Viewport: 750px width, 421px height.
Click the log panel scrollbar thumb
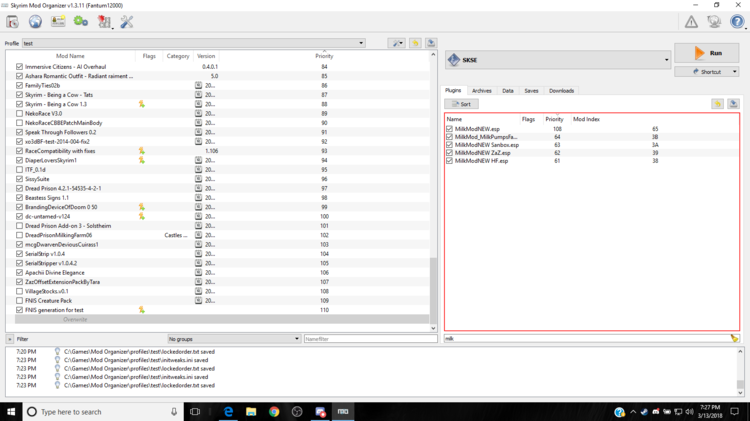click(x=740, y=384)
